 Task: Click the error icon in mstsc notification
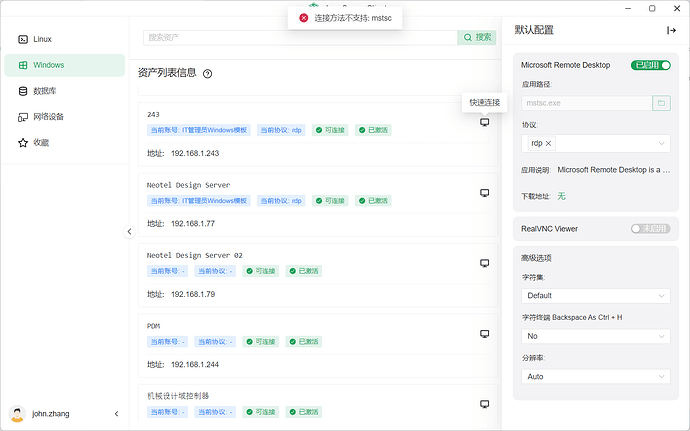(x=304, y=18)
